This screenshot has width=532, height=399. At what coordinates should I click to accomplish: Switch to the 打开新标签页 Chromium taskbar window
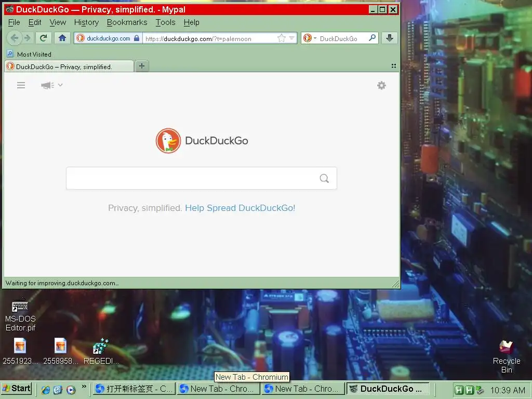coord(134,389)
